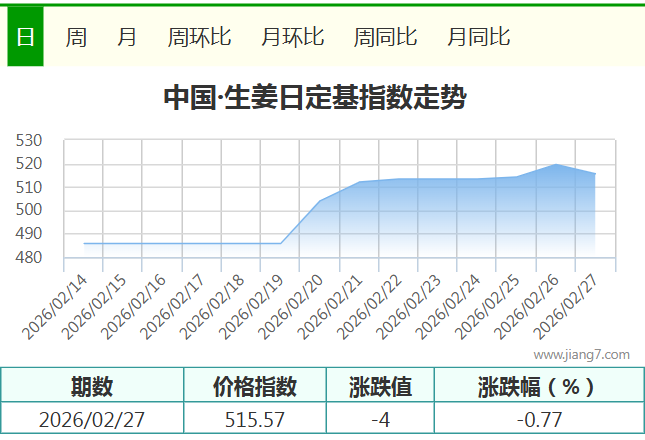Select the 日 (daily) tab
The width and height of the screenshot is (645, 440).
click(x=25, y=38)
